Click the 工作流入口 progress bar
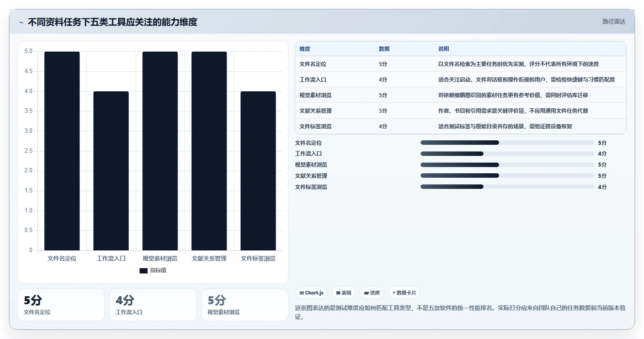Image resolution: width=644 pixels, height=339 pixels. coord(508,154)
